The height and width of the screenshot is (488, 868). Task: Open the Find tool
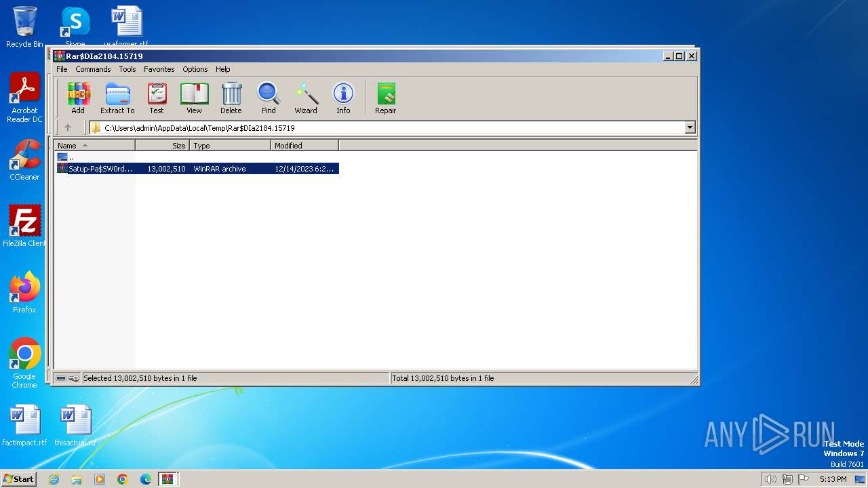(269, 98)
